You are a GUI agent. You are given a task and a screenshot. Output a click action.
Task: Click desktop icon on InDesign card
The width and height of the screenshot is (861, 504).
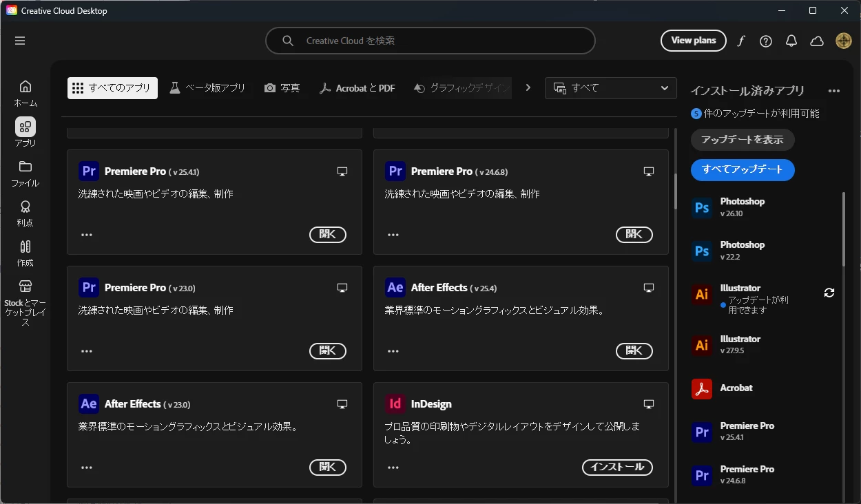pyautogui.click(x=648, y=404)
